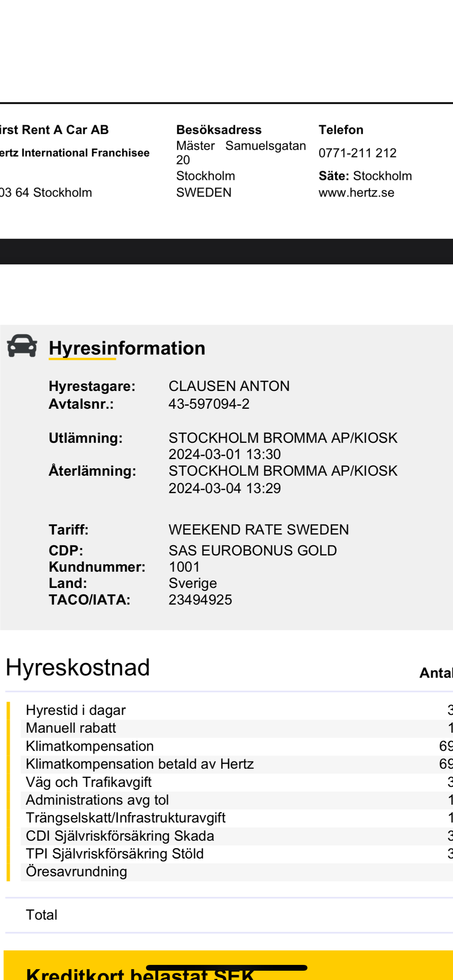Tap the Total row label
This screenshot has height=980, width=453.
point(41,915)
